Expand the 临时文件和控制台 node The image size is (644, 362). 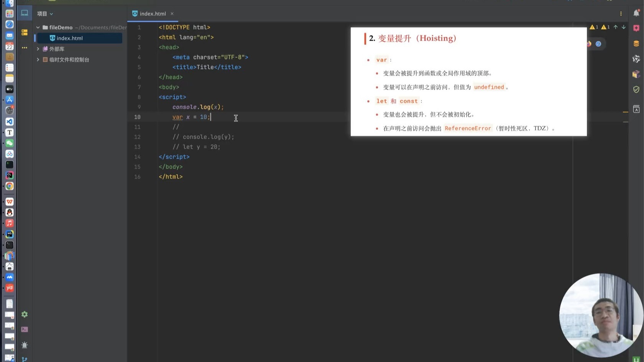click(x=38, y=60)
